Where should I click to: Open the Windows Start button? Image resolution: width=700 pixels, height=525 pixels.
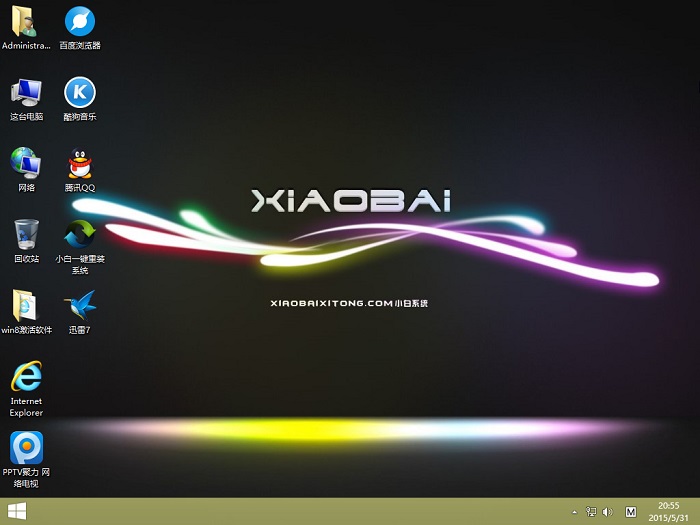(17, 511)
